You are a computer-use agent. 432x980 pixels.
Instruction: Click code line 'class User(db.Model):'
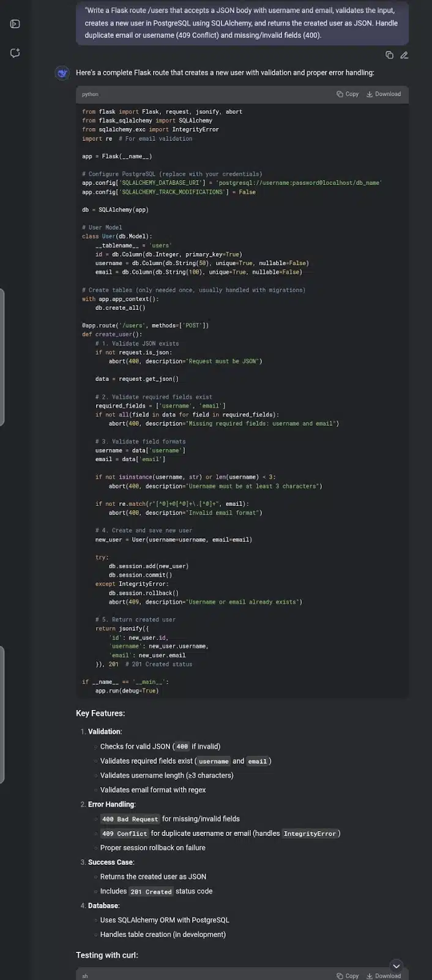click(x=117, y=236)
